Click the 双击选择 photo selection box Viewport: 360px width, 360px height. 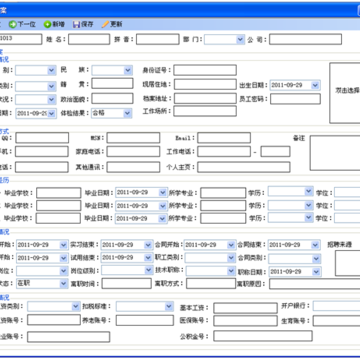tap(345, 93)
